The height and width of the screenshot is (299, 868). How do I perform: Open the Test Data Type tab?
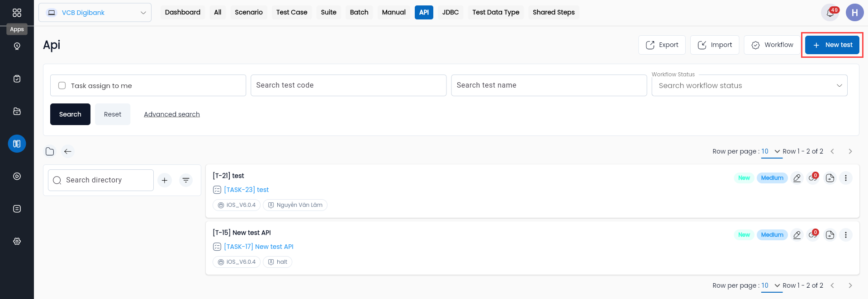(496, 12)
